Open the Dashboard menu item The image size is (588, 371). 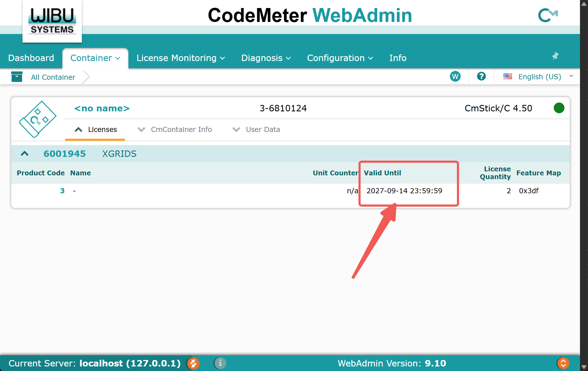coord(31,58)
